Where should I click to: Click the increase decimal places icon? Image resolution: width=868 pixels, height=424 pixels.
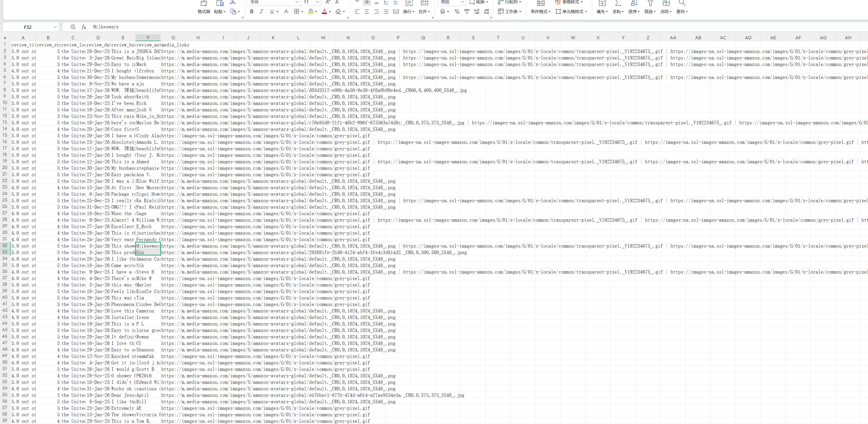click(477, 11)
